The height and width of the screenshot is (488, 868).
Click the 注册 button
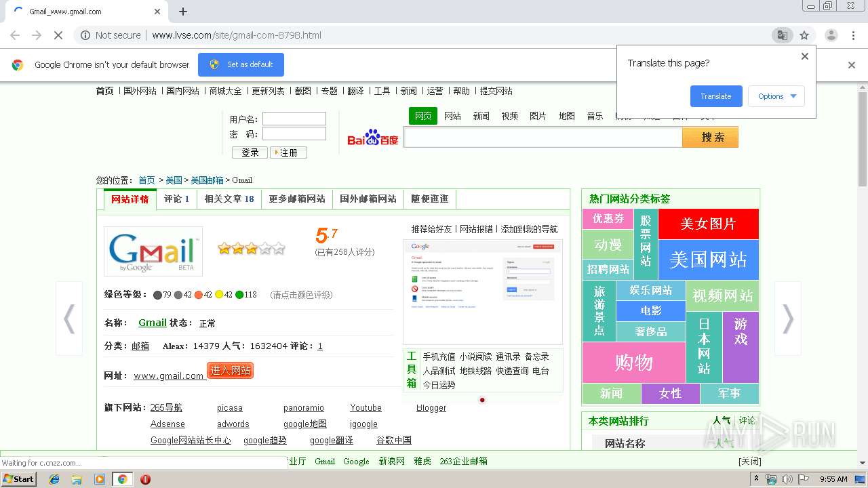coord(288,153)
